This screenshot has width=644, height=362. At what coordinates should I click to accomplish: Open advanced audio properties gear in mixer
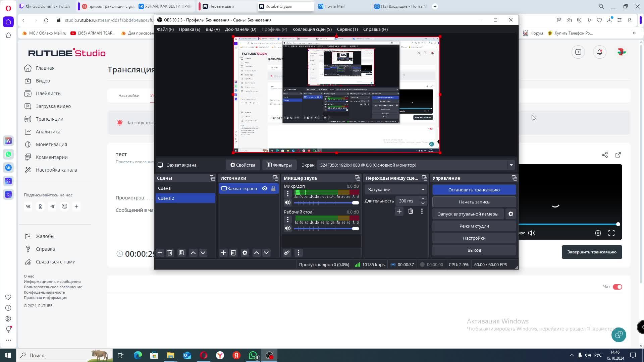pos(287,253)
